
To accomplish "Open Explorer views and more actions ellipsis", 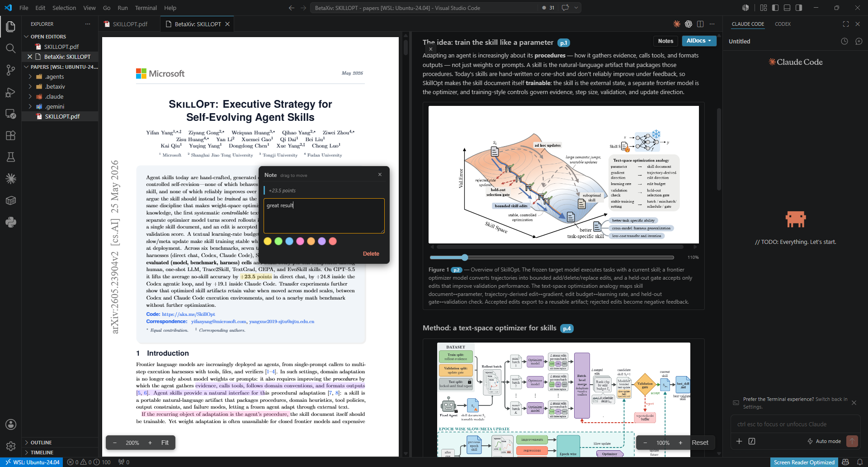I will tap(88, 24).
